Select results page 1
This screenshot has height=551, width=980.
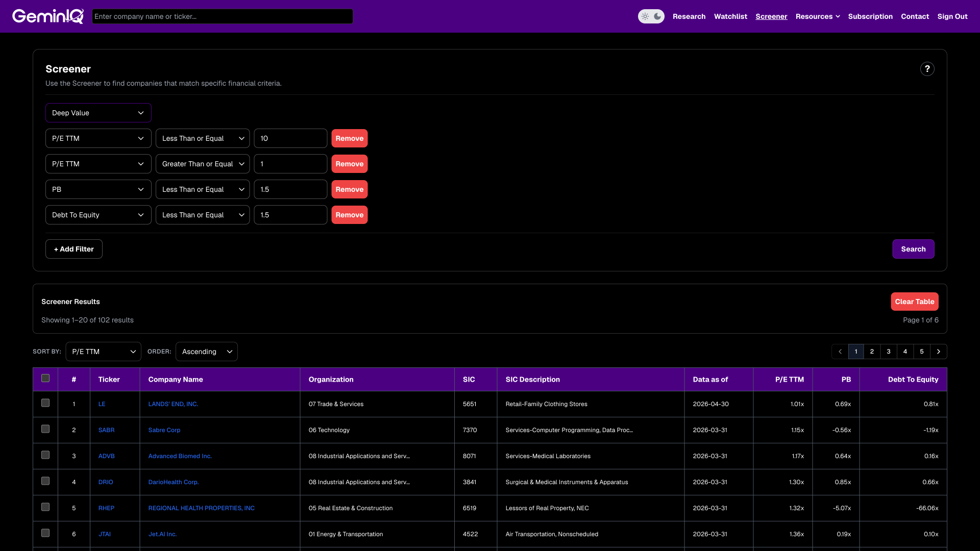856,352
